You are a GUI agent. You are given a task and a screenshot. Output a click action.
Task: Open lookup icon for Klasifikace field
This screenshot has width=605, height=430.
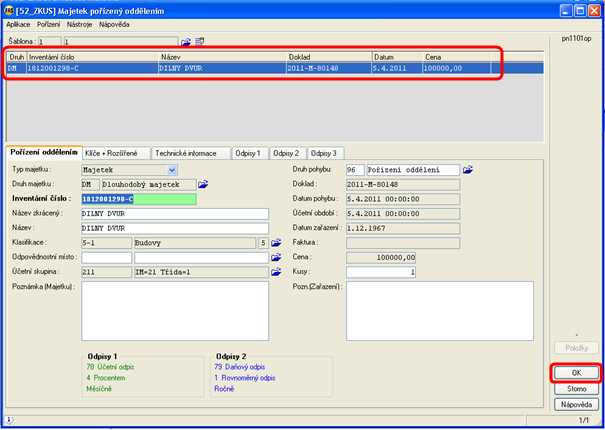pyautogui.click(x=276, y=242)
